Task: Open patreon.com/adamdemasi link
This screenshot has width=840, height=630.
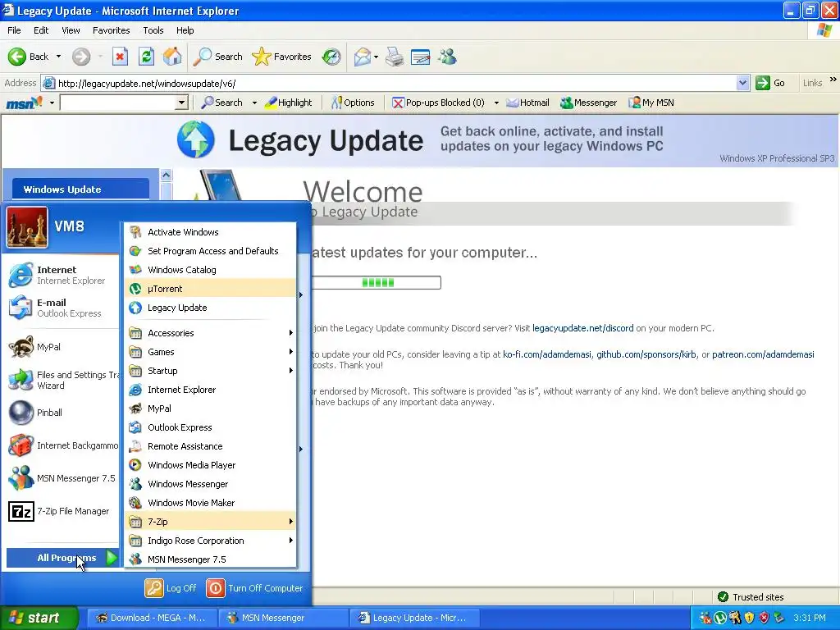Action: tap(763, 354)
